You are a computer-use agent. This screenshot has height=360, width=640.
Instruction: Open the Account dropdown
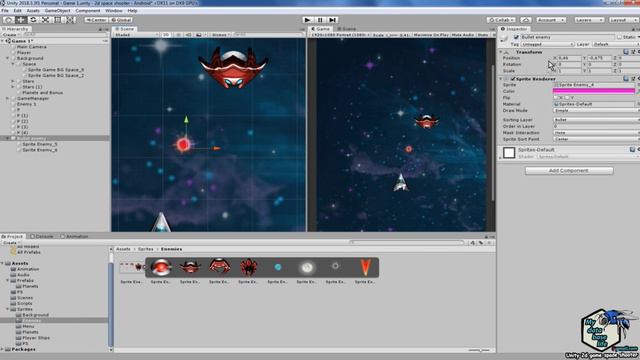tap(551, 20)
